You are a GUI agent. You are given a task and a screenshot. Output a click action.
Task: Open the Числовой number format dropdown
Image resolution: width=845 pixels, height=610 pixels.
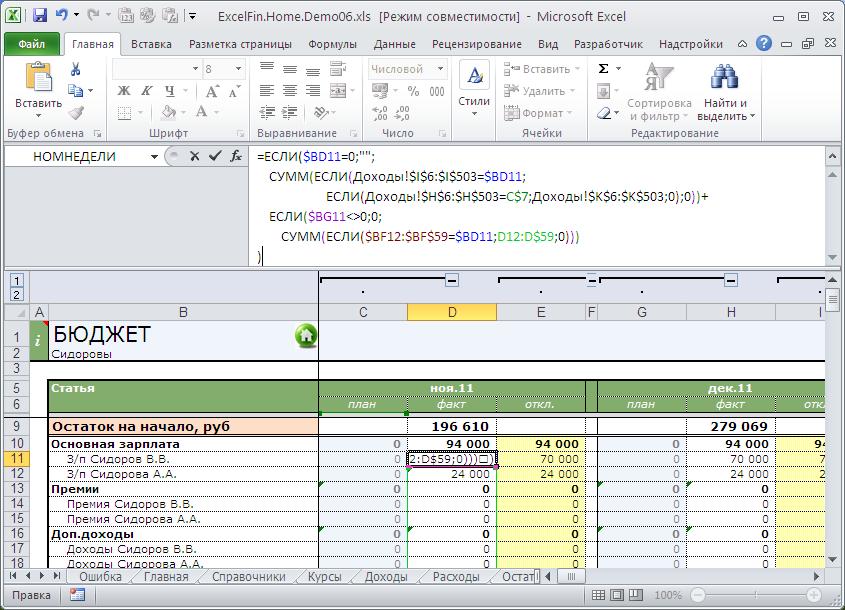[x=441, y=68]
